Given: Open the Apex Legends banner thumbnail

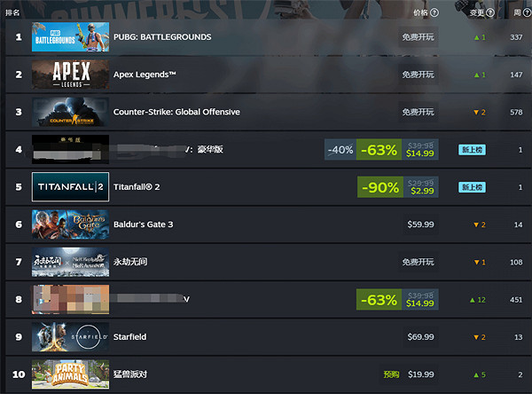Looking at the screenshot, I should (x=71, y=75).
